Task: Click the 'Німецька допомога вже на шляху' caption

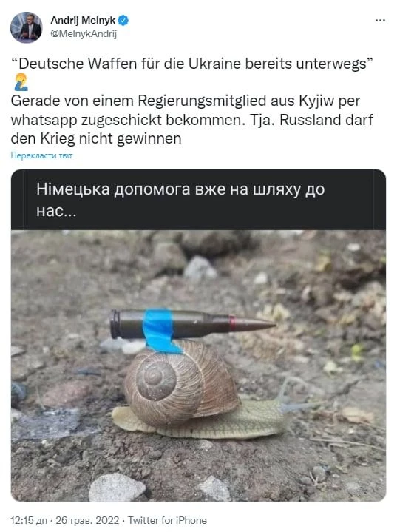Action: click(180, 200)
